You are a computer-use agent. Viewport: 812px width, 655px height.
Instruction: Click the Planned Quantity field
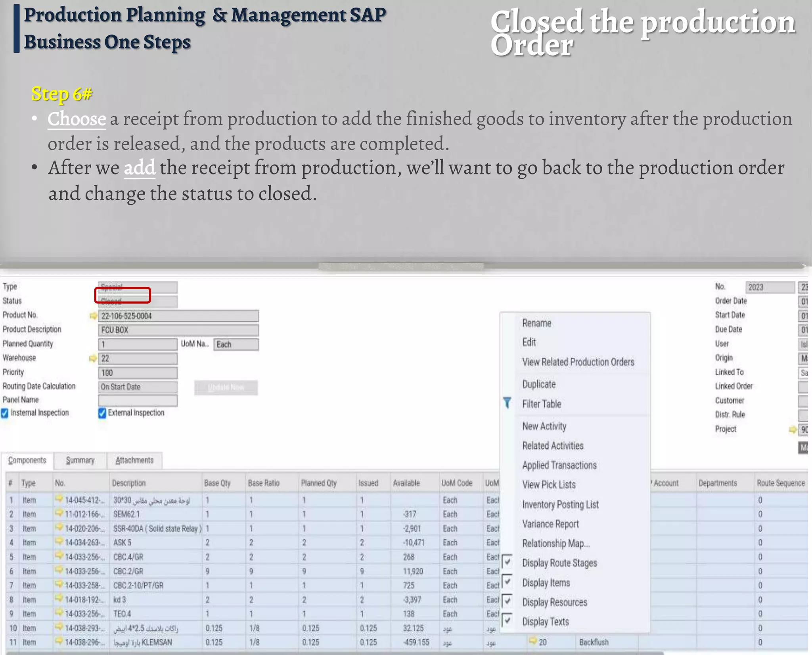pyautogui.click(x=138, y=344)
